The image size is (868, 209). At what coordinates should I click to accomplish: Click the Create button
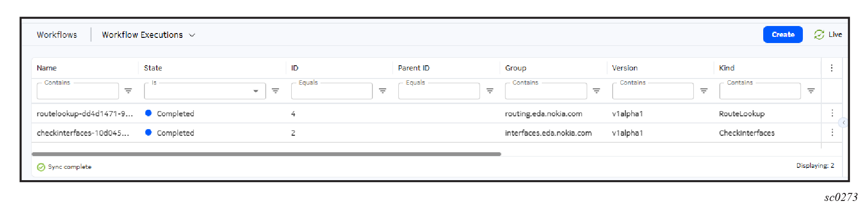pos(783,35)
